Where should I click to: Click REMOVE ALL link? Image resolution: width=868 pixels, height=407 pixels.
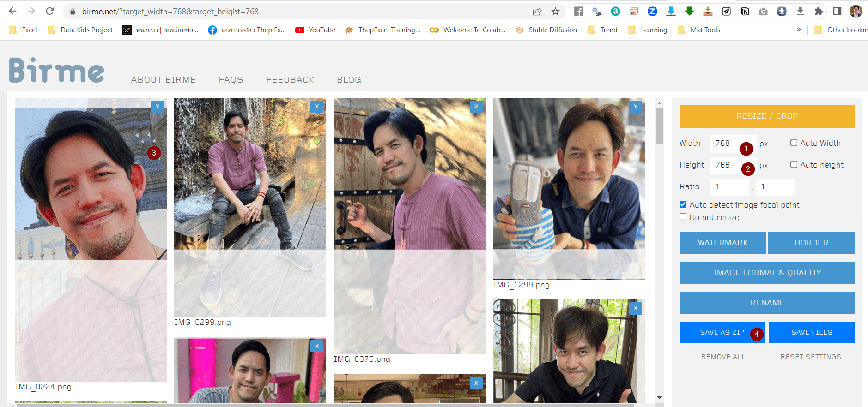(x=723, y=357)
